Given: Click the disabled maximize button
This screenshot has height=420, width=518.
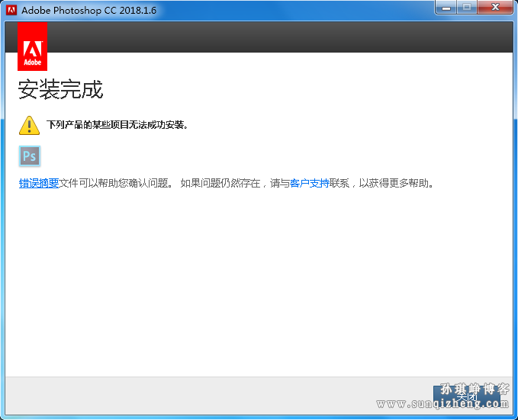Looking at the screenshot, I should click(467, 8).
